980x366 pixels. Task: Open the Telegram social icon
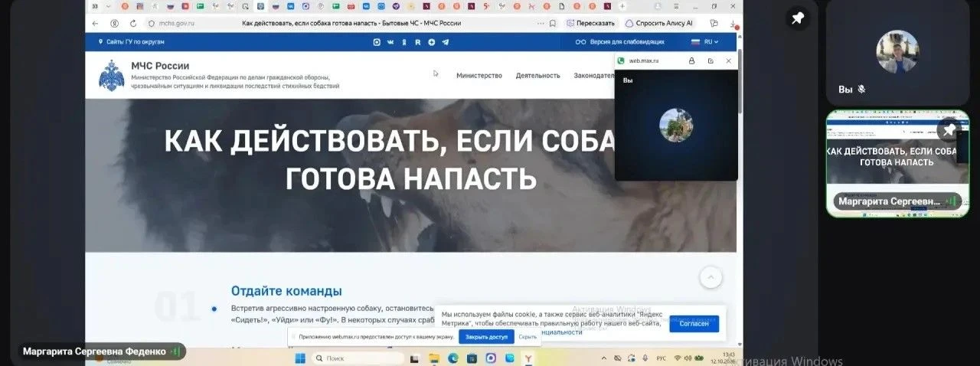coord(446,41)
